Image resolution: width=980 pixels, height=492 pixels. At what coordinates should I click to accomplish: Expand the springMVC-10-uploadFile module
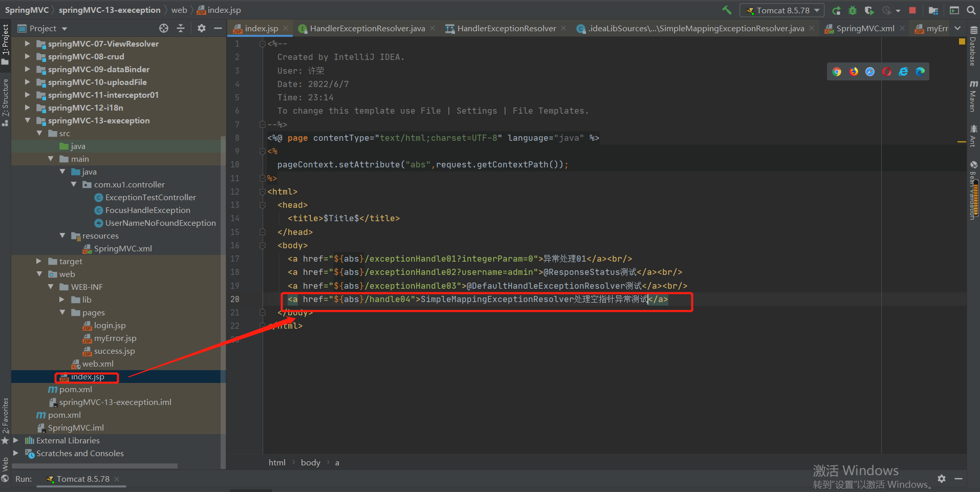(28, 82)
